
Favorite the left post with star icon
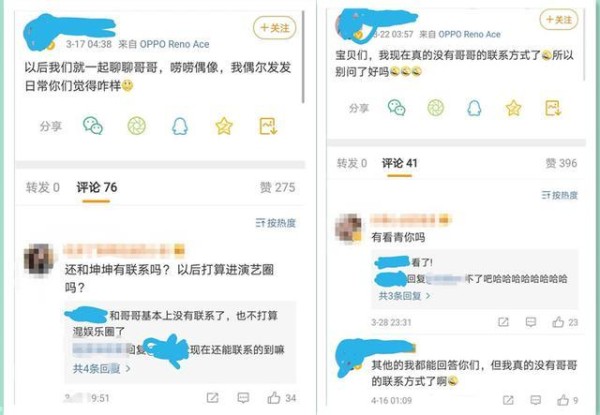pos(224,126)
